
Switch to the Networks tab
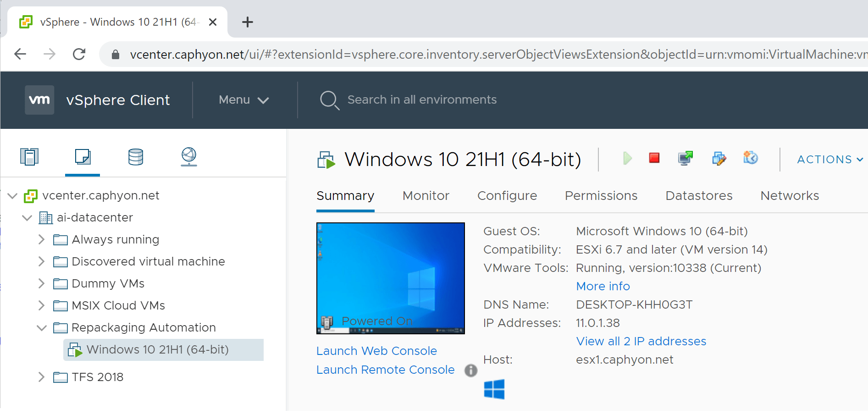[x=790, y=196]
